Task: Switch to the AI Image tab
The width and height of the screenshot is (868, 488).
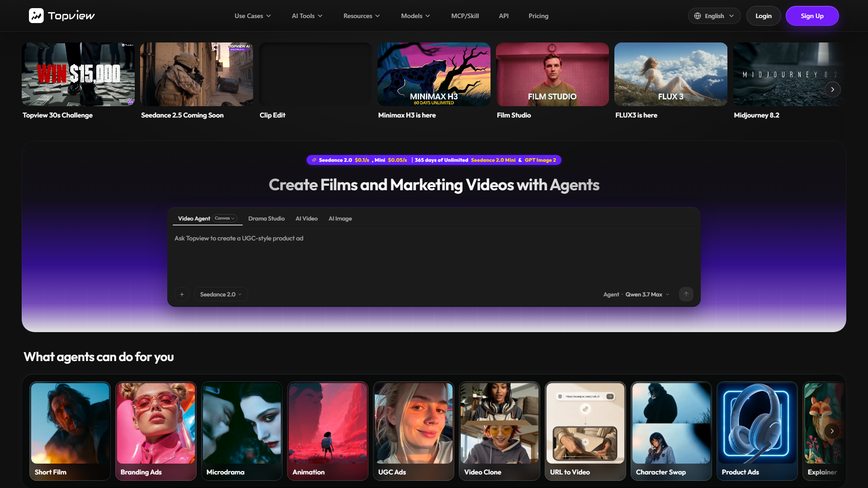Action: (340, 219)
